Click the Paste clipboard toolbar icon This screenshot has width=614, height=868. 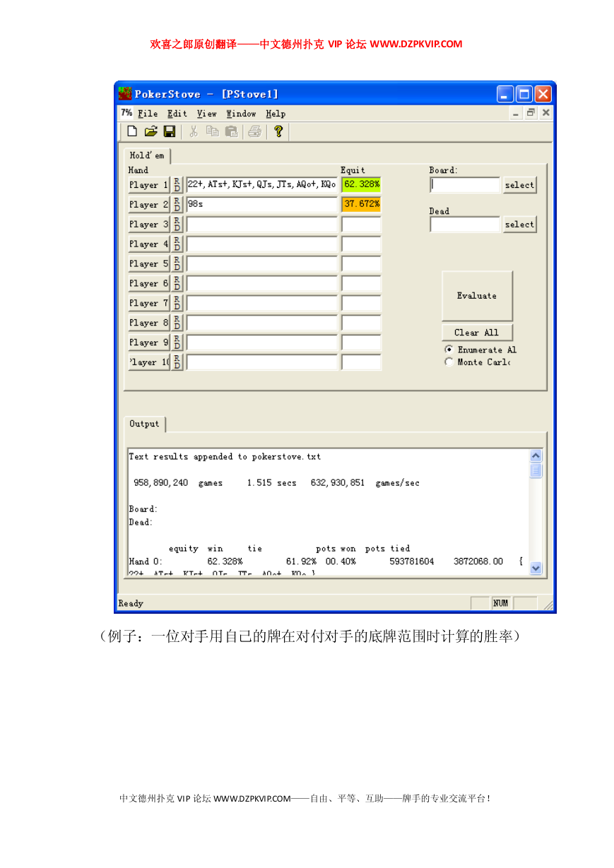(231, 131)
